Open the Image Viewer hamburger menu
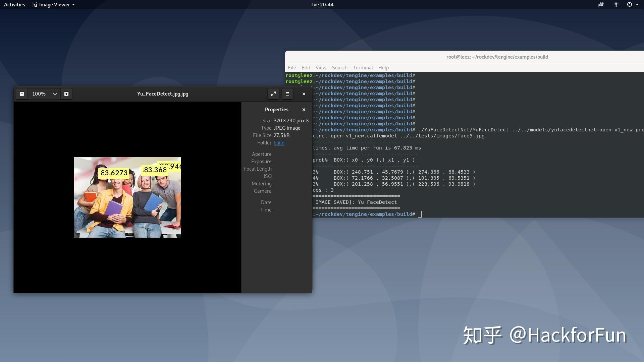The height and width of the screenshot is (362, 644). [287, 94]
